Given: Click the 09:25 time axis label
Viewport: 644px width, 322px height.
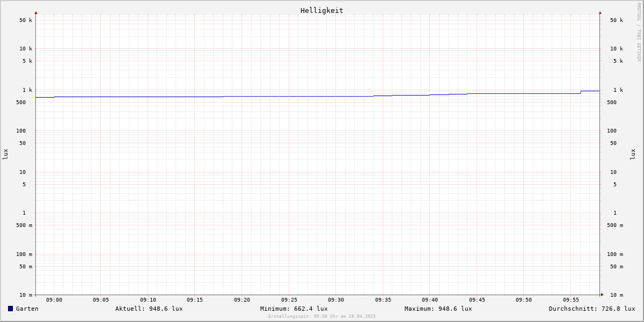Looking at the screenshot, I should [289, 300].
